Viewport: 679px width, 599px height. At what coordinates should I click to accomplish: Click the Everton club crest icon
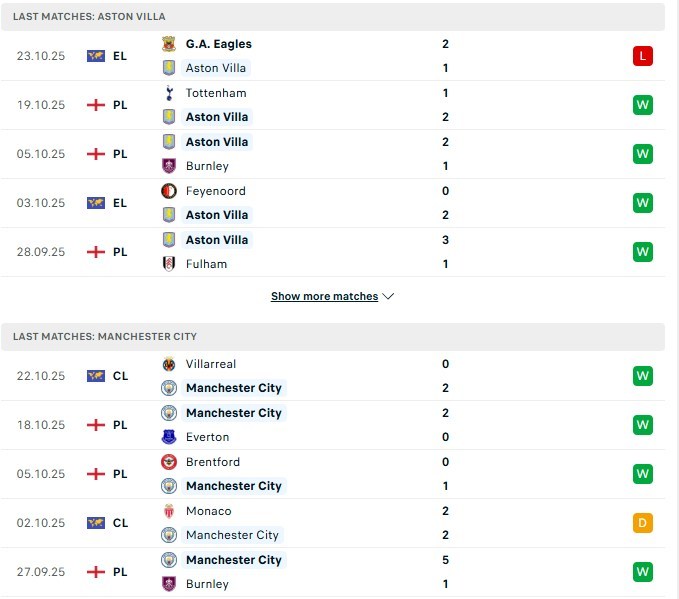168,437
